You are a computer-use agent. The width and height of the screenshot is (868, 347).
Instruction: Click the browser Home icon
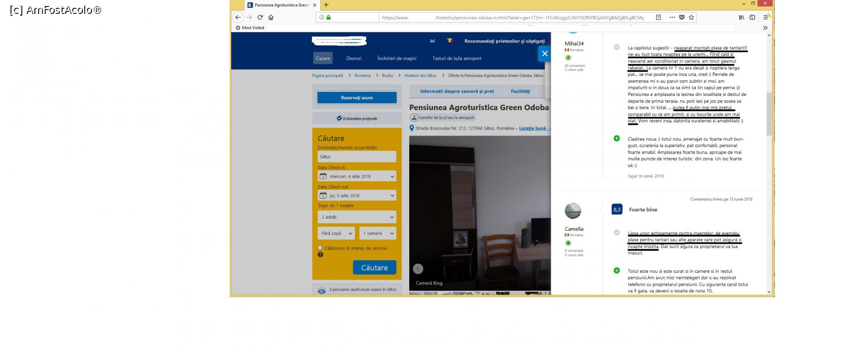pos(271,17)
